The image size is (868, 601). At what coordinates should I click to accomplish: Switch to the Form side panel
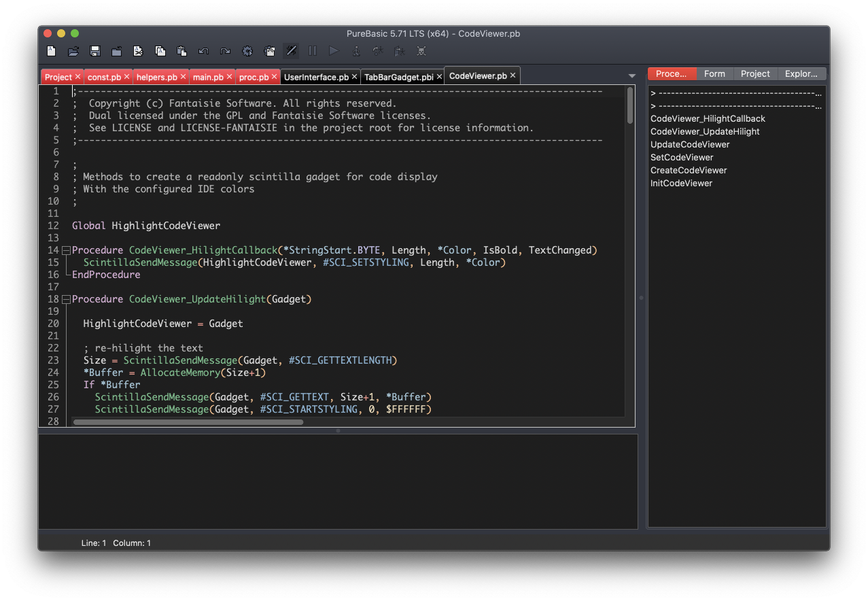[x=714, y=73]
